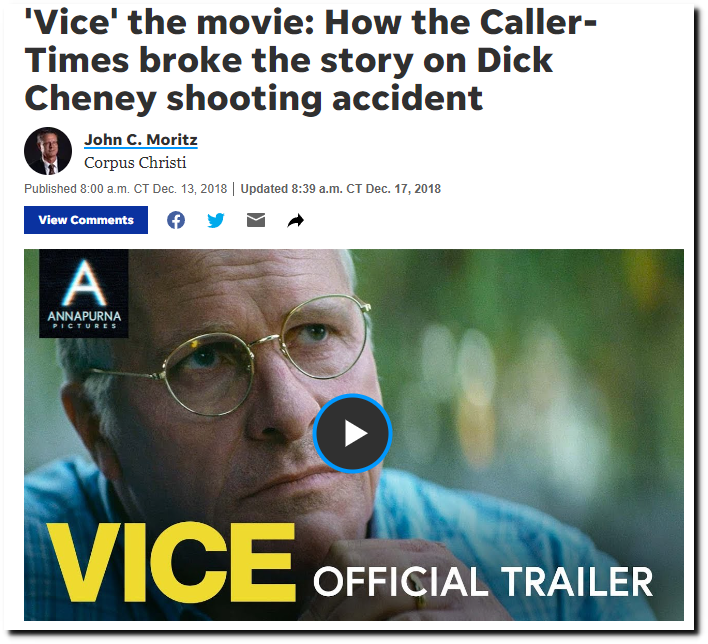Viewport: 708px width, 644px height.
Task: Email the article using envelope icon
Action: click(x=256, y=220)
